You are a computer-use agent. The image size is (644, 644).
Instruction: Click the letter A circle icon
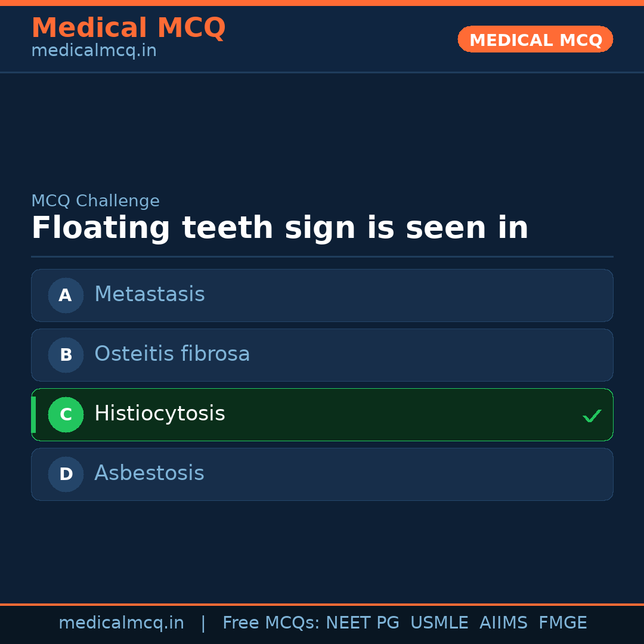click(x=66, y=295)
